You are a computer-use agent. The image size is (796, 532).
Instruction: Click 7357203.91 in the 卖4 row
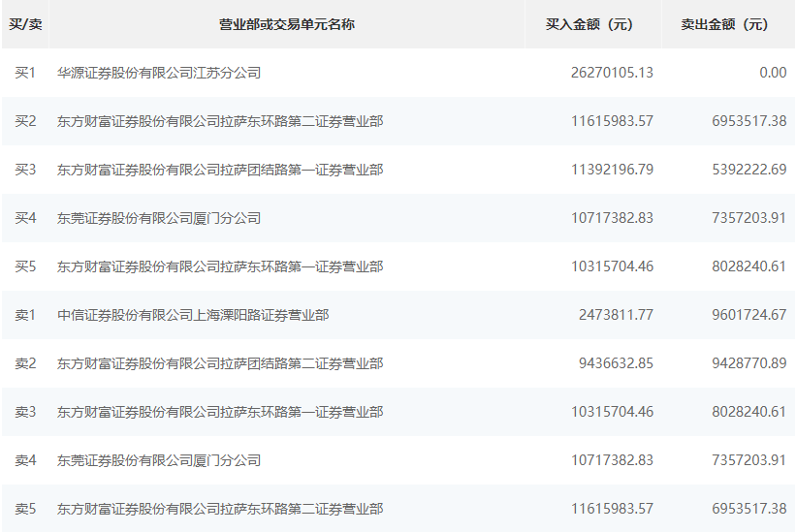748,460
